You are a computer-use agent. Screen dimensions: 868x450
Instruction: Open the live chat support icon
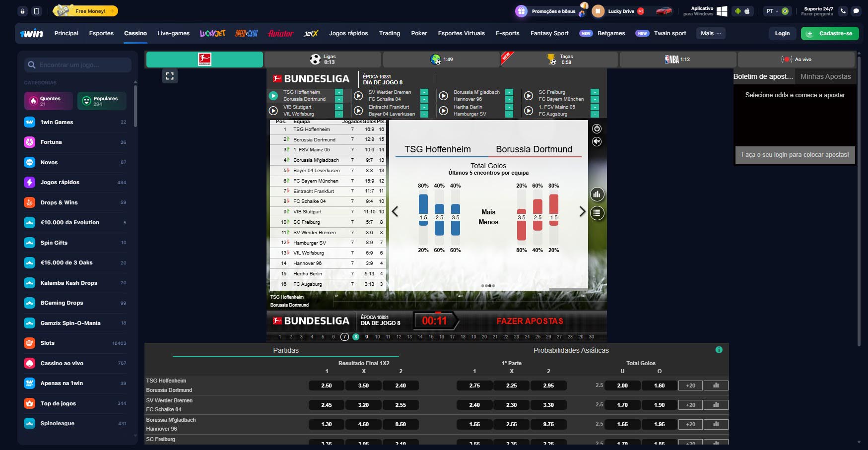(856, 11)
